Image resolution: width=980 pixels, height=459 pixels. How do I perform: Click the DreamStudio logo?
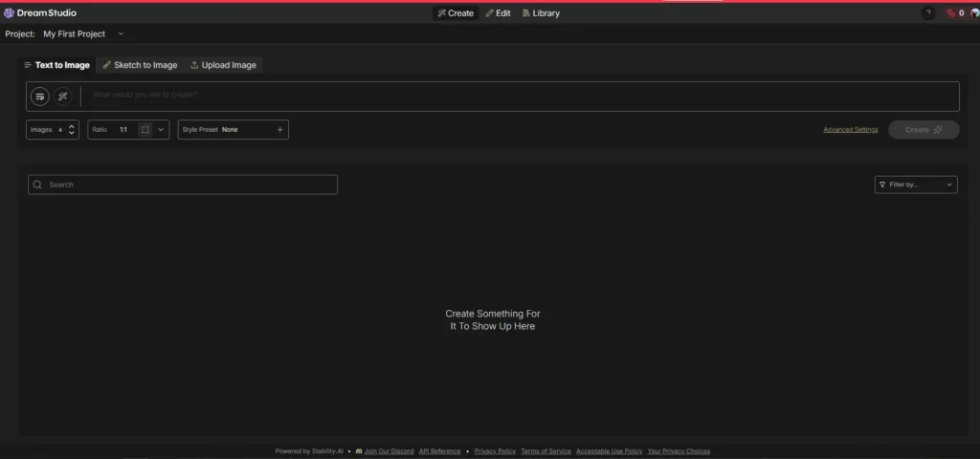[x=40, y=12]
